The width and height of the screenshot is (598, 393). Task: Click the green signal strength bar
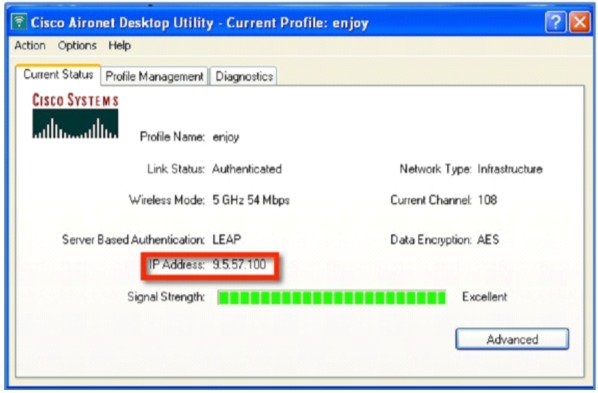tap(331, 297)
